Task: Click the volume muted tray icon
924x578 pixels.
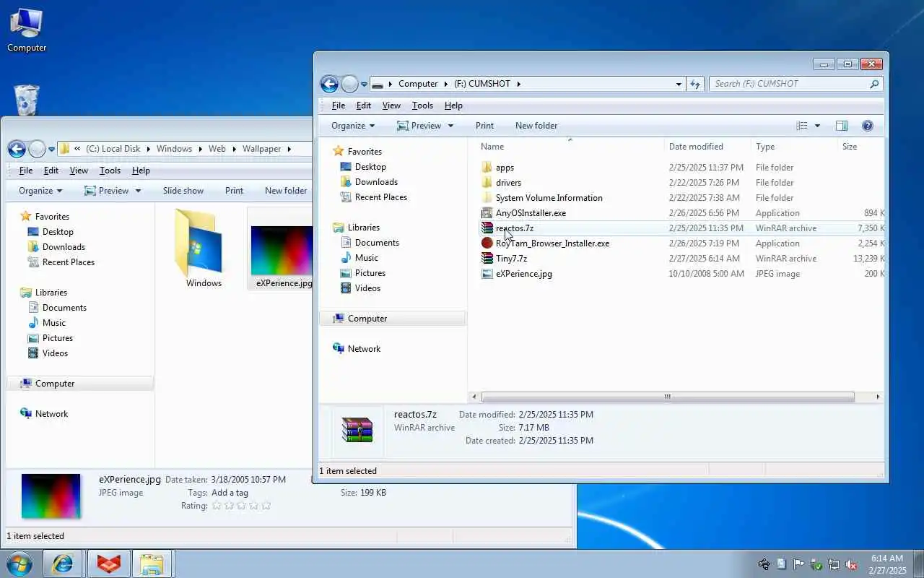Action: tap(851, 564)
